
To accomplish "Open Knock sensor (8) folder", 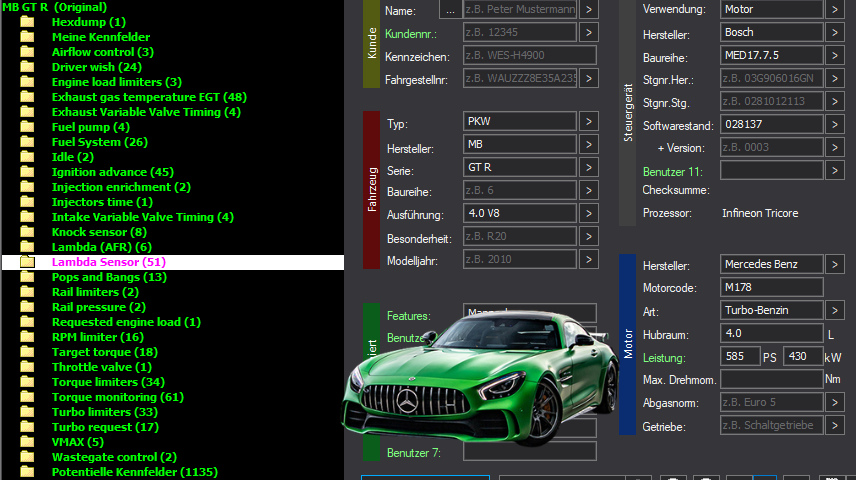I will click(99, 233).
